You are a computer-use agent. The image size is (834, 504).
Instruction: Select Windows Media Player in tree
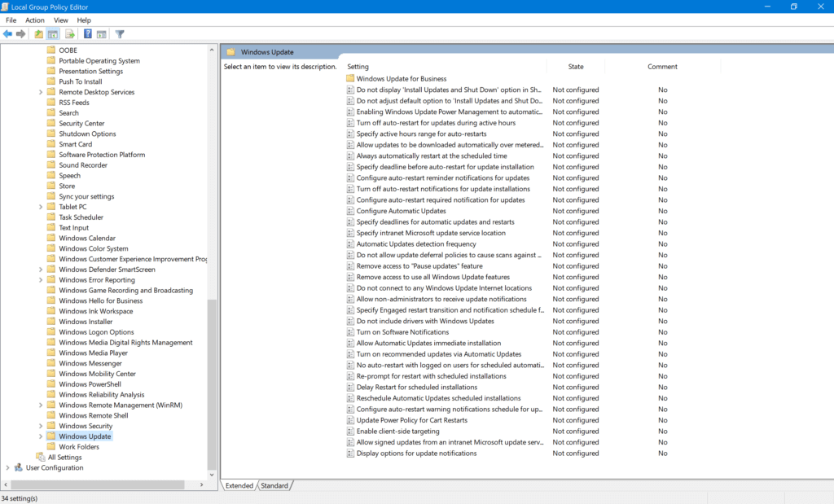[x=93, y=353]
